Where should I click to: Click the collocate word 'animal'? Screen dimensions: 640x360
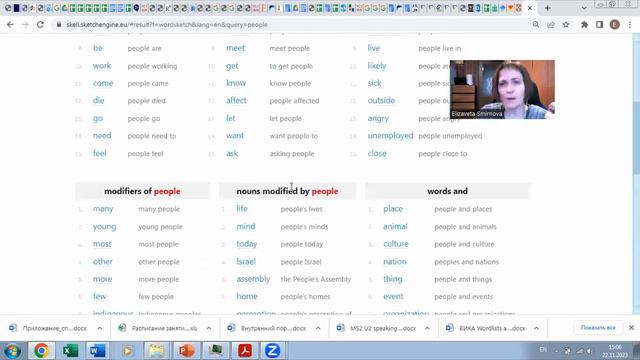coord(395,227)
